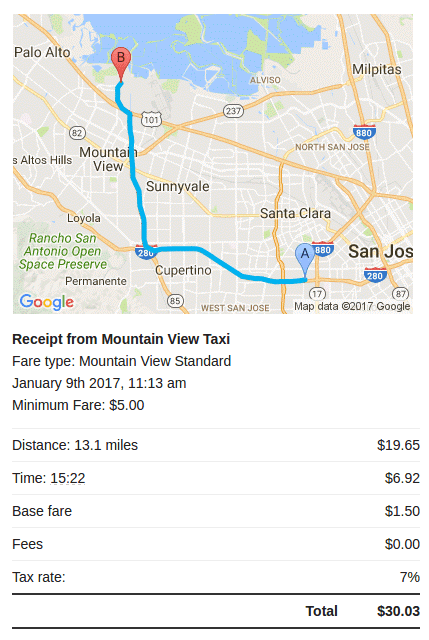
Task: Click the route 87 shield icon
Action: coord(400,293)
